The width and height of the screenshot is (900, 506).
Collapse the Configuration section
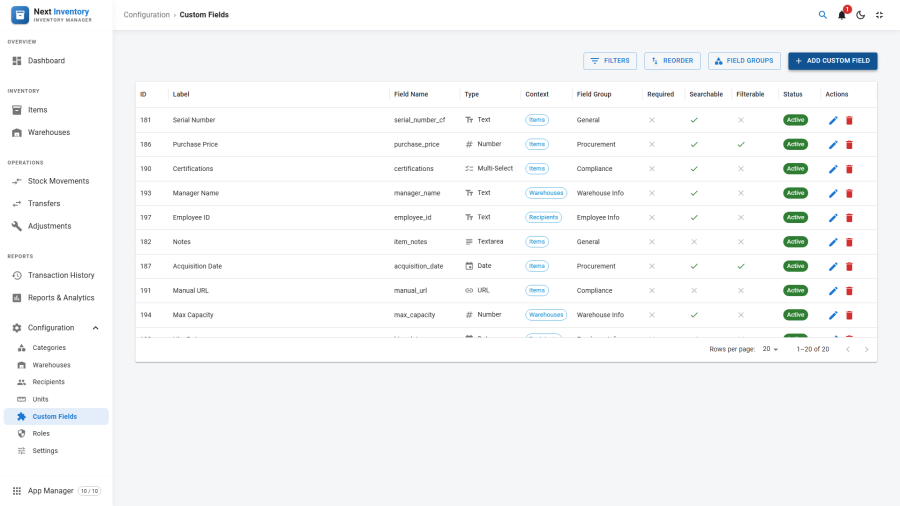56,328
